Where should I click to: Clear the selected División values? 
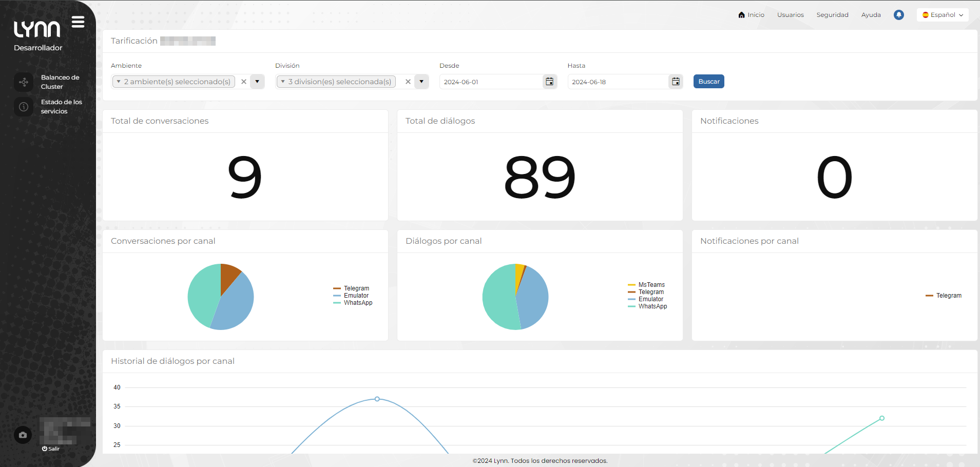(x=408, y=82)
